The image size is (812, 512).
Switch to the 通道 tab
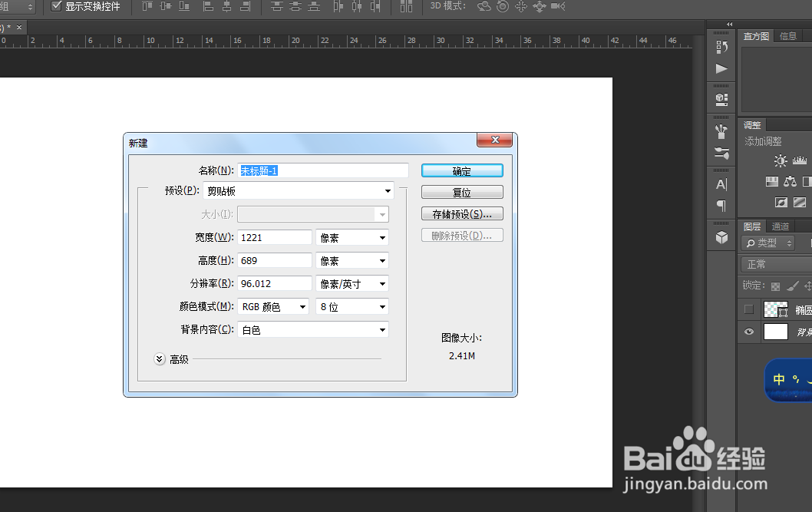(x=781, y=226)
